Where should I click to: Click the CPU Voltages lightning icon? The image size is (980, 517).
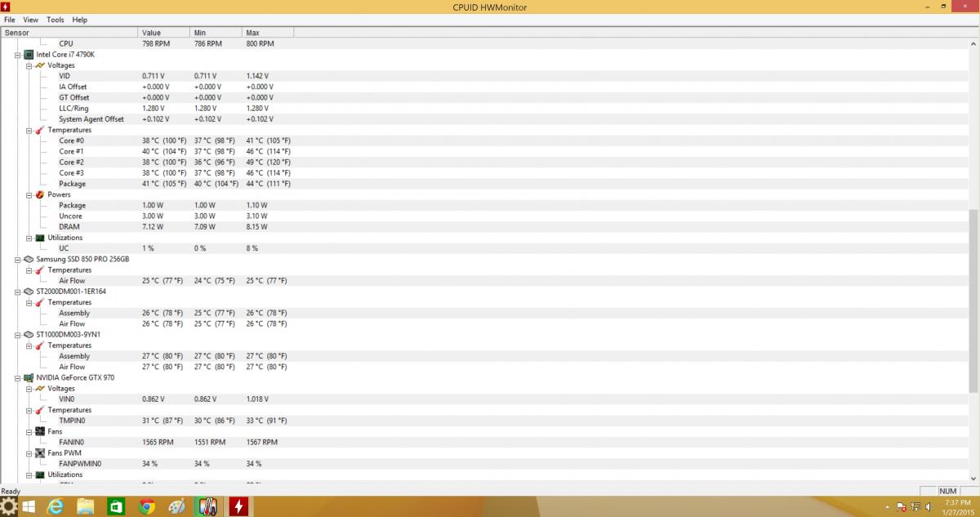coord(40,65)
